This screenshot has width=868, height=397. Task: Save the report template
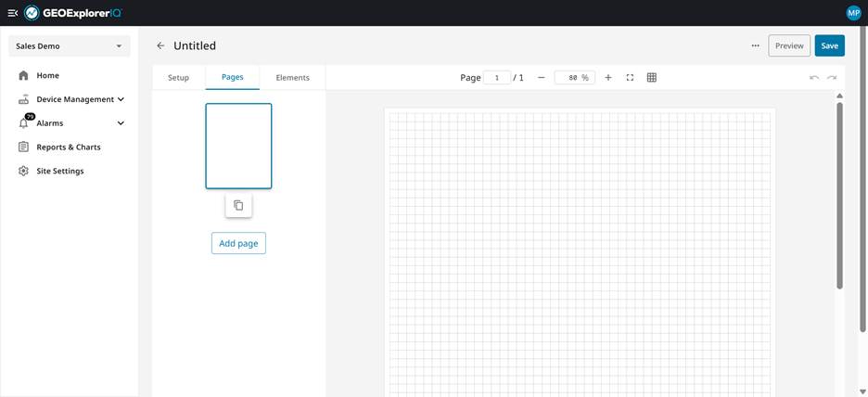point(829,46)
